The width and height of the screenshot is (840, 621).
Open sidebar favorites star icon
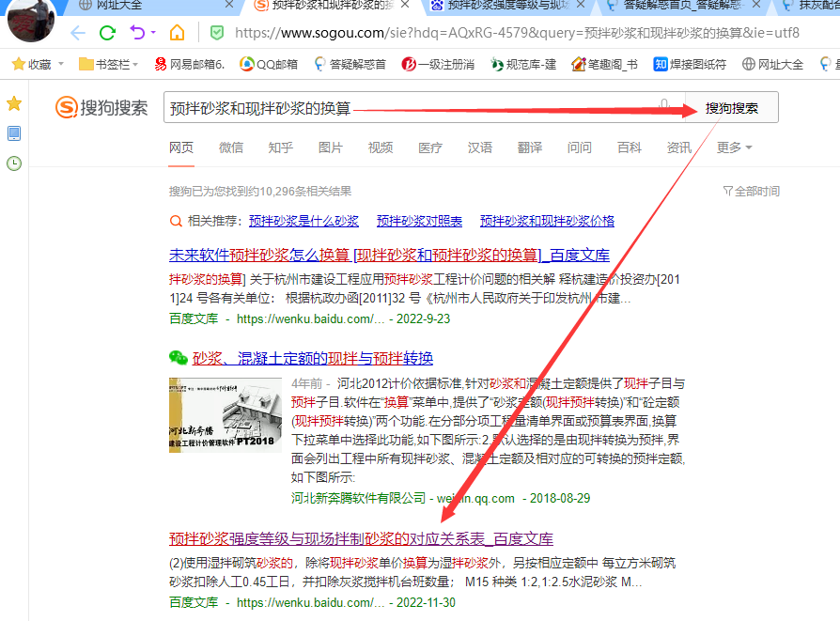click(14, 103)
